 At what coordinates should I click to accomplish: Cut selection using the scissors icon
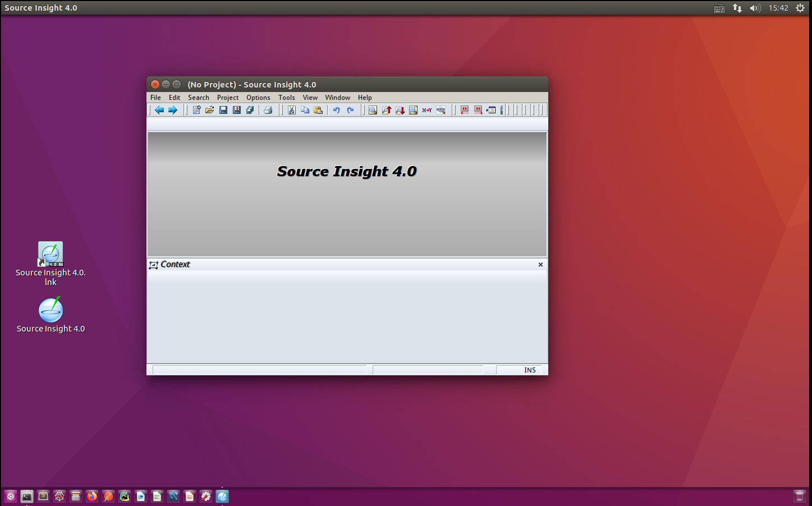(291, 110)
